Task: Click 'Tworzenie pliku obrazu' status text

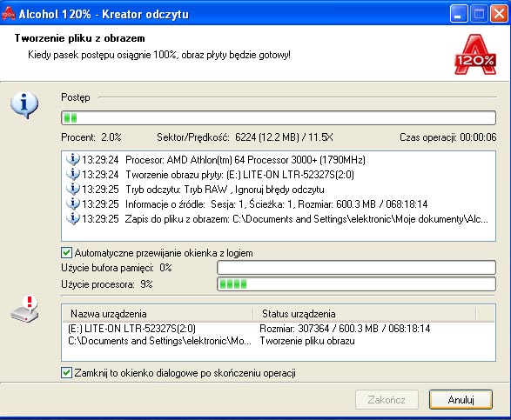Action: pyautogui.click(x=307, y=341)
